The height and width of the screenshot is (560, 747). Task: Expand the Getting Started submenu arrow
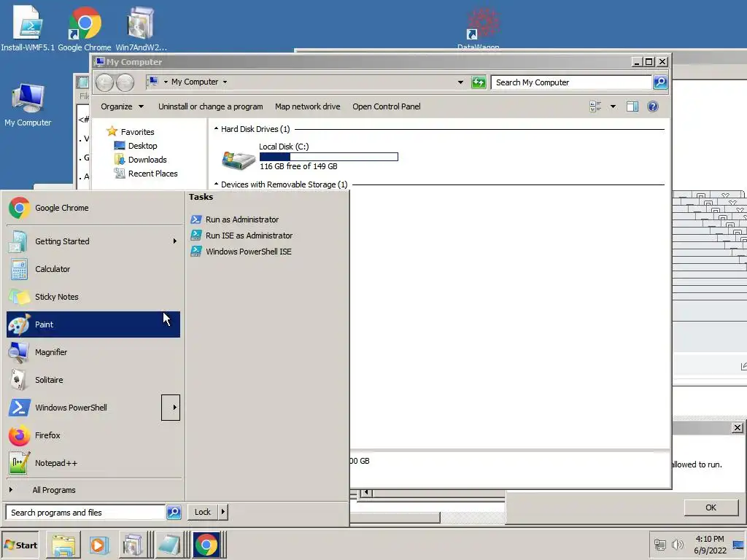(x=175, y=241)
